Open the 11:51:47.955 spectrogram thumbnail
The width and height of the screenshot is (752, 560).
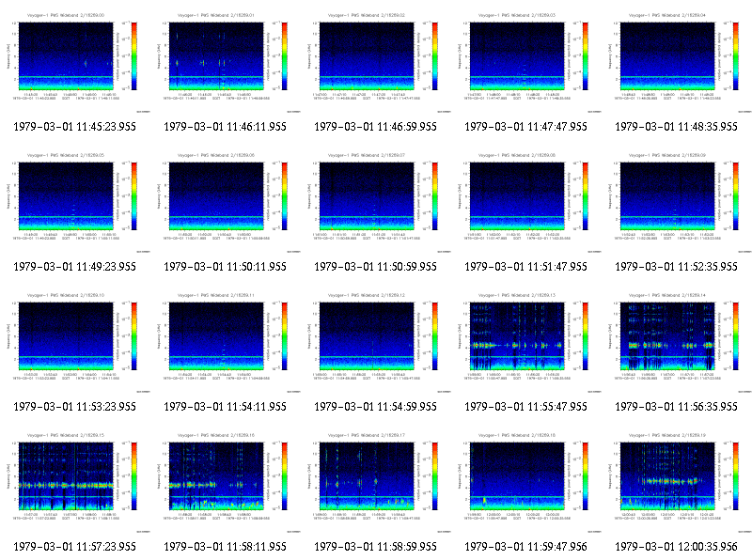coord(526,202)
